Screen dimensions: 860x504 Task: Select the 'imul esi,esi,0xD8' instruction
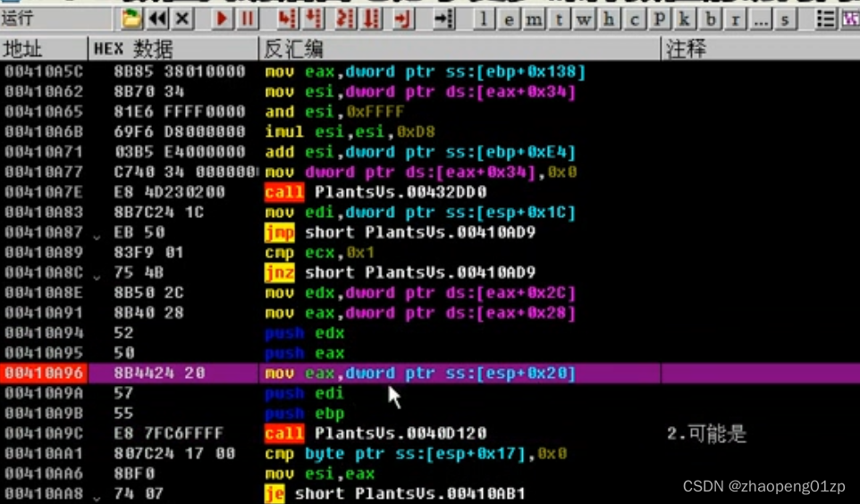350,131
